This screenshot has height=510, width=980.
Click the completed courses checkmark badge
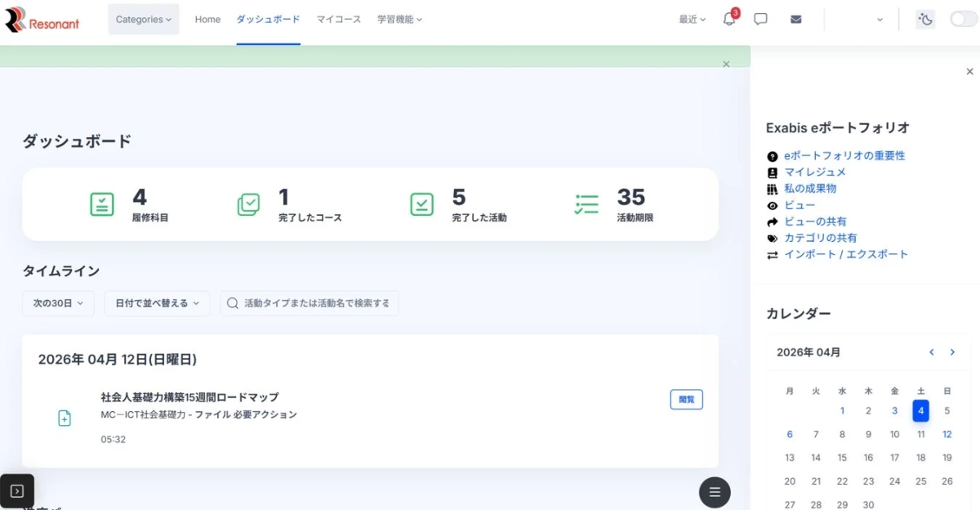[248, 204]
